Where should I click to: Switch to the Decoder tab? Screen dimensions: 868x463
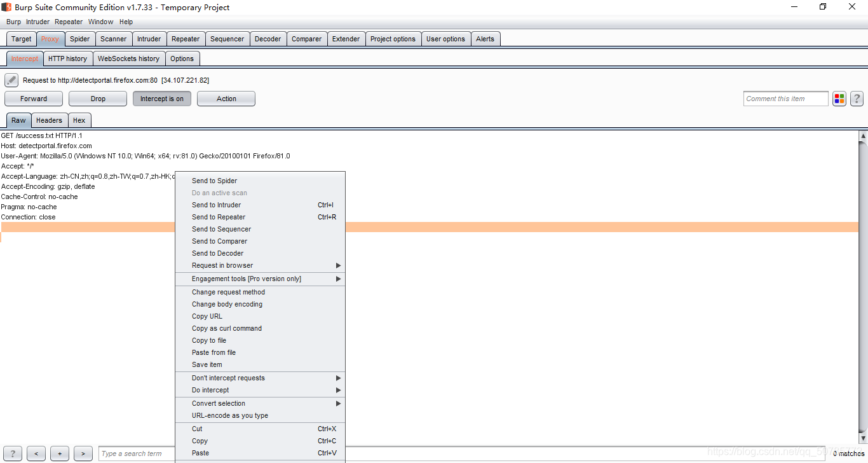click(268, 39)
